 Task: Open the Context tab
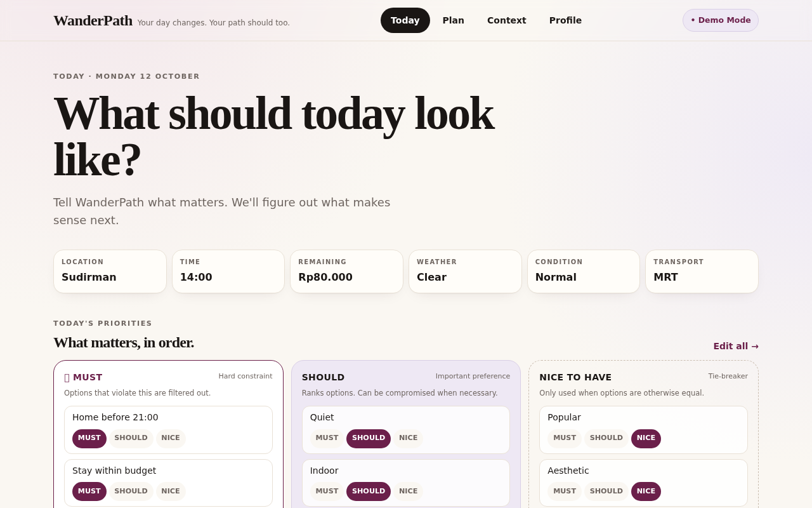click(x=506, y=20)
